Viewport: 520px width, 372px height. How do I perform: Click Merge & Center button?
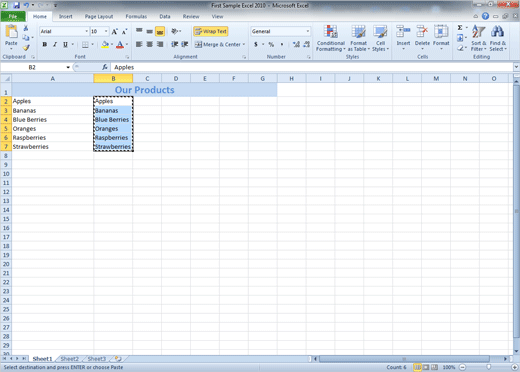218,44
